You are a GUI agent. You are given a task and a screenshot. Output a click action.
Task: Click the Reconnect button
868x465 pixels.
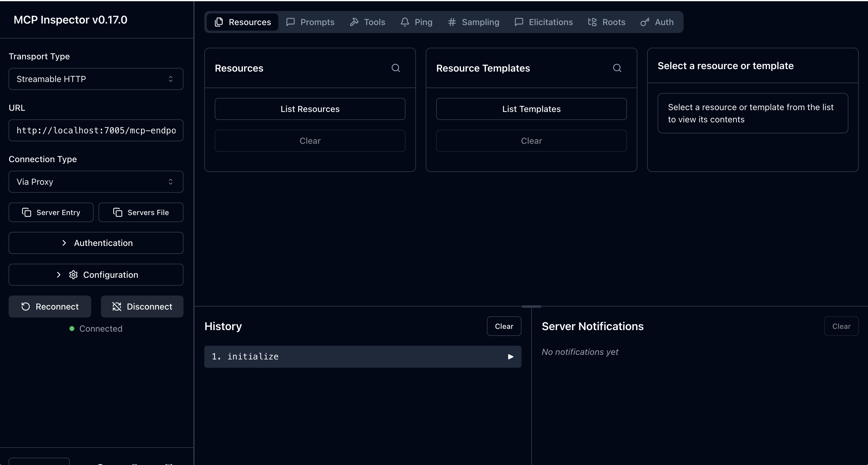pyautogui.click(x=50, y=307)
